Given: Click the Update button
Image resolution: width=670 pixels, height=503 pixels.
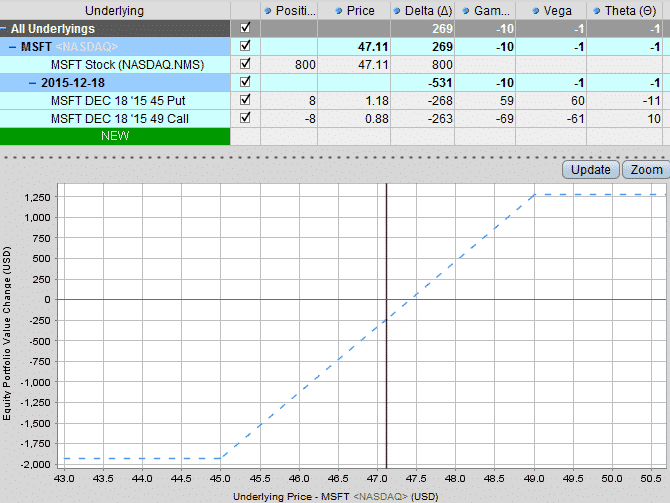Looking at the screenshot, I should 591,170.
